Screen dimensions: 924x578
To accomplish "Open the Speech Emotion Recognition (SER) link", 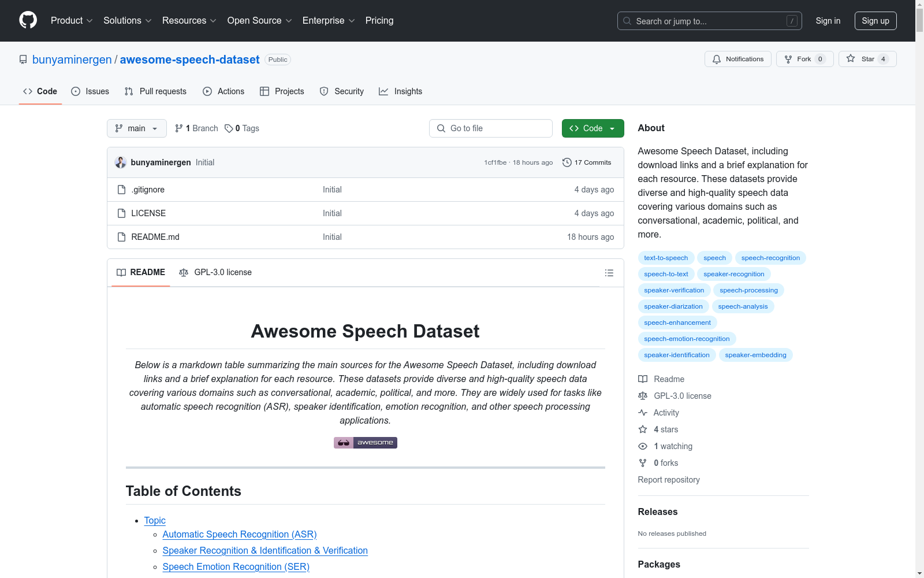I will pyautogui.click(x=236, y=567).
